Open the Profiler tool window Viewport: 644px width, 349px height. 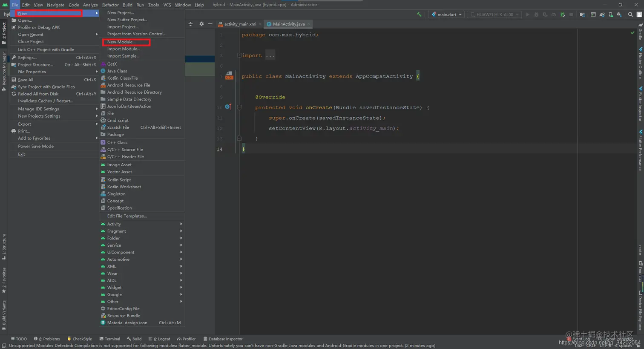pos(187,339)
